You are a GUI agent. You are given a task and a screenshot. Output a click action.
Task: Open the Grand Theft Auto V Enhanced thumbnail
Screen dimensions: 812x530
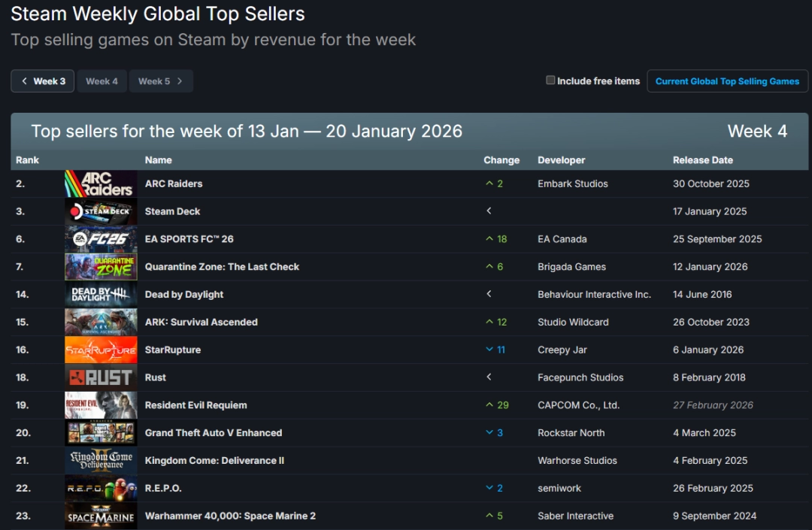click(x=101, y=433)
